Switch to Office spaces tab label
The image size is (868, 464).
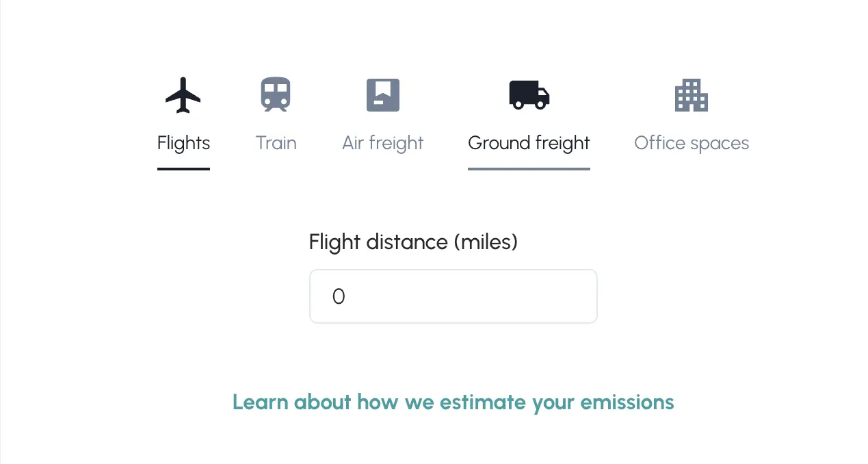coord(692,143)
